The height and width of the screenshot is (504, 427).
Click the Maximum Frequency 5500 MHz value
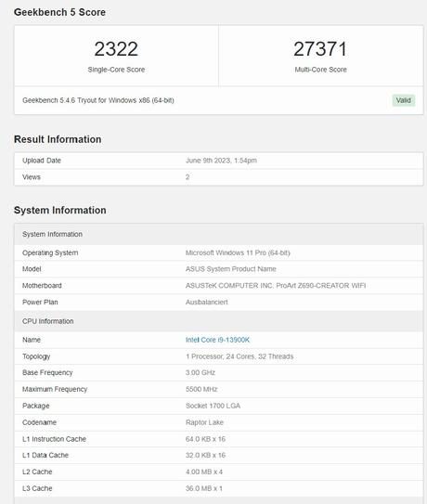pos(201,389)
